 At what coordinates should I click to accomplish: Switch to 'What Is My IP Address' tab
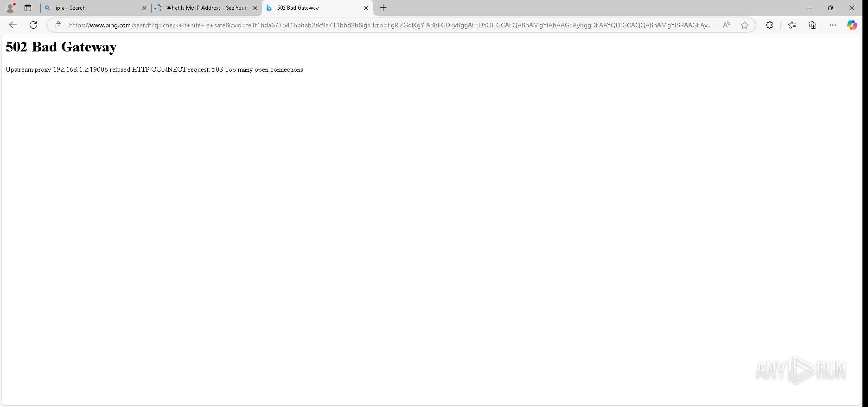pos(206,8)
